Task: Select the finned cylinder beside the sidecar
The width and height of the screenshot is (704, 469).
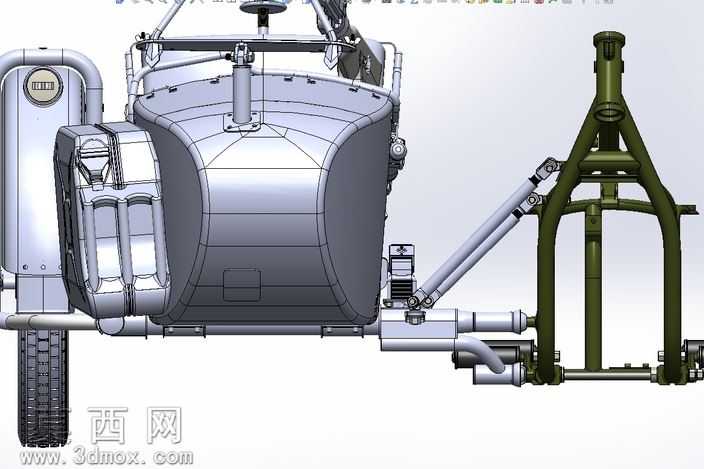Action: (x=401, y=274)
